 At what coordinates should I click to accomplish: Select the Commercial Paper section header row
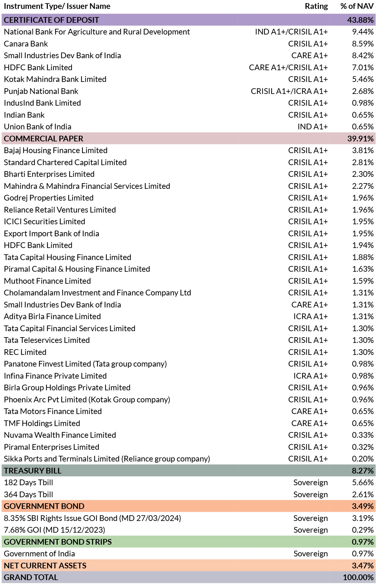pyautogui.click(x=189, y=139)
